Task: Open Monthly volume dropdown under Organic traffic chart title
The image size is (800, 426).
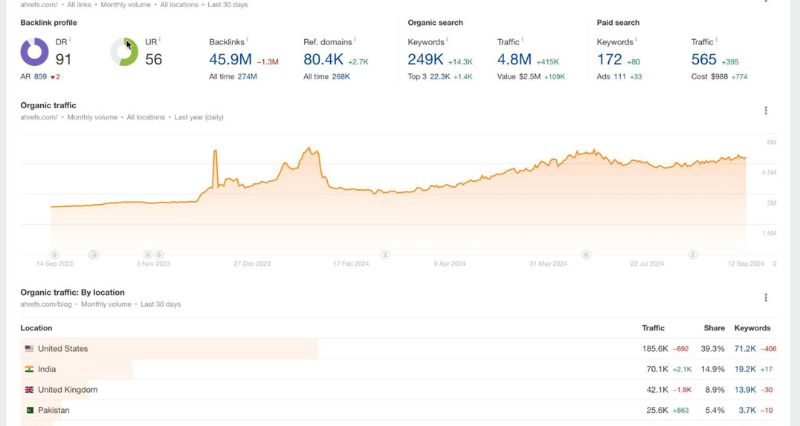Action: pos(92,117)
